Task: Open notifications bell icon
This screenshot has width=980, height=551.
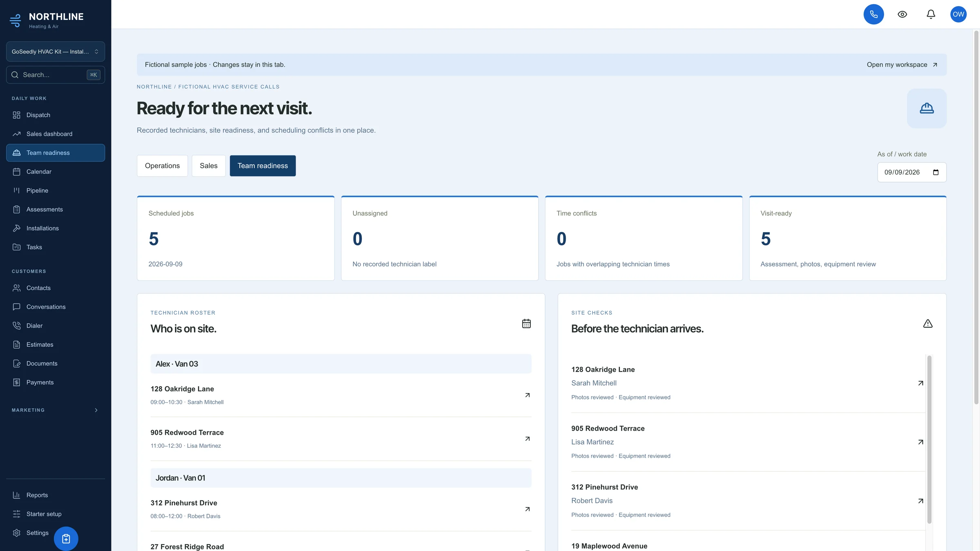Action: click(931, 14)
